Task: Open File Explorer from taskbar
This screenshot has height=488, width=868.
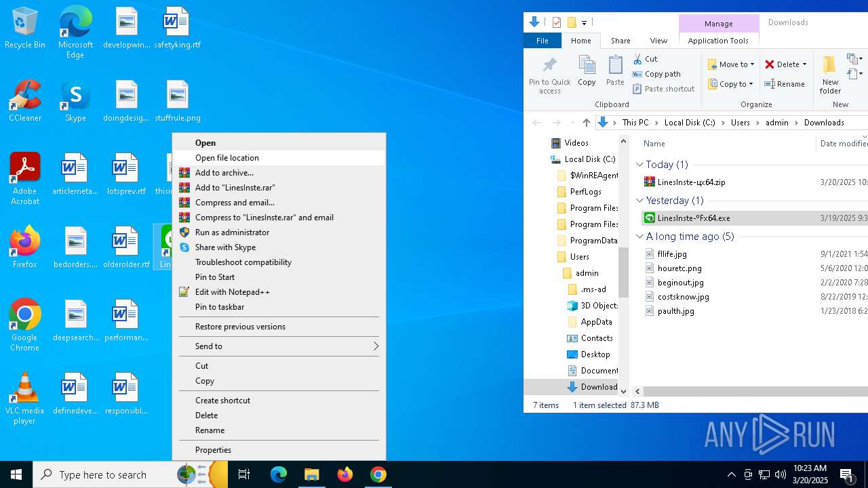Action: coord(311,474)
